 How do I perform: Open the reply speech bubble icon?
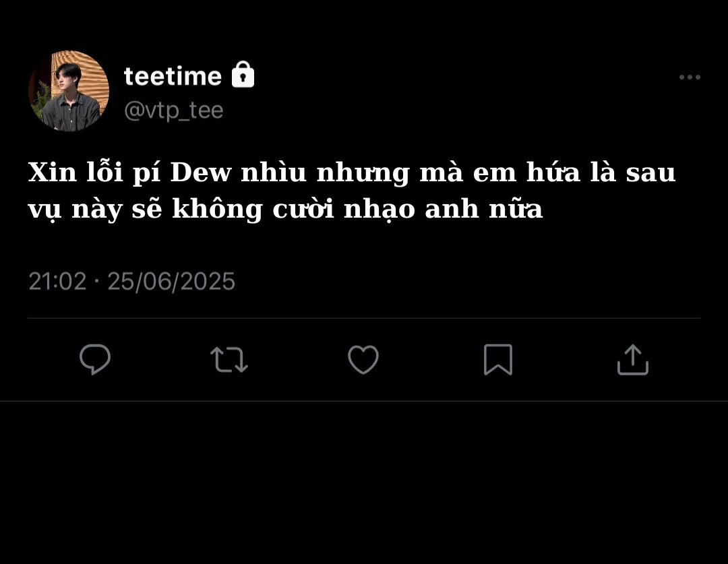tap(95, 359)
